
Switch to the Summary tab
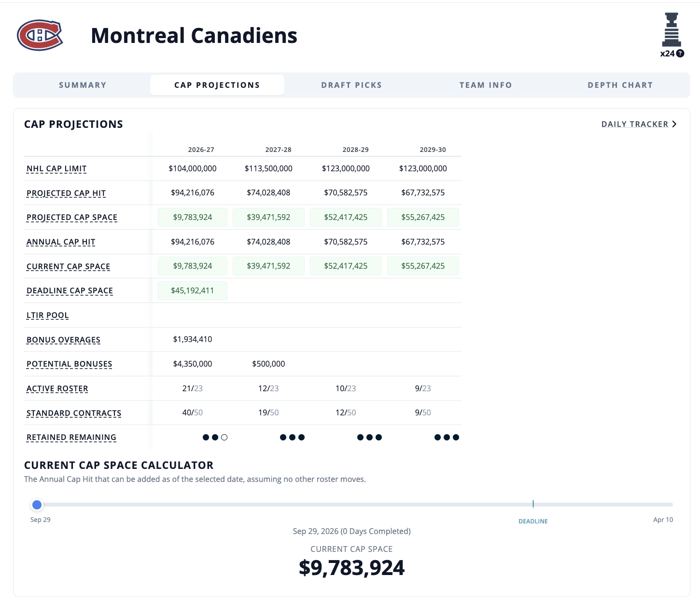[x=83, y=85]
